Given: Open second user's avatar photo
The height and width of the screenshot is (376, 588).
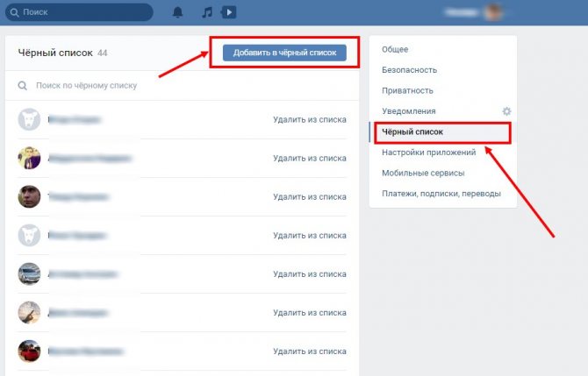Looking at the screenshot, I should click(29, 158).
